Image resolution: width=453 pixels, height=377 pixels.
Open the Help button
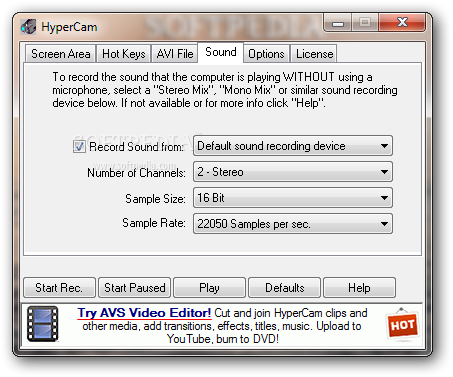tap(359, 287)
